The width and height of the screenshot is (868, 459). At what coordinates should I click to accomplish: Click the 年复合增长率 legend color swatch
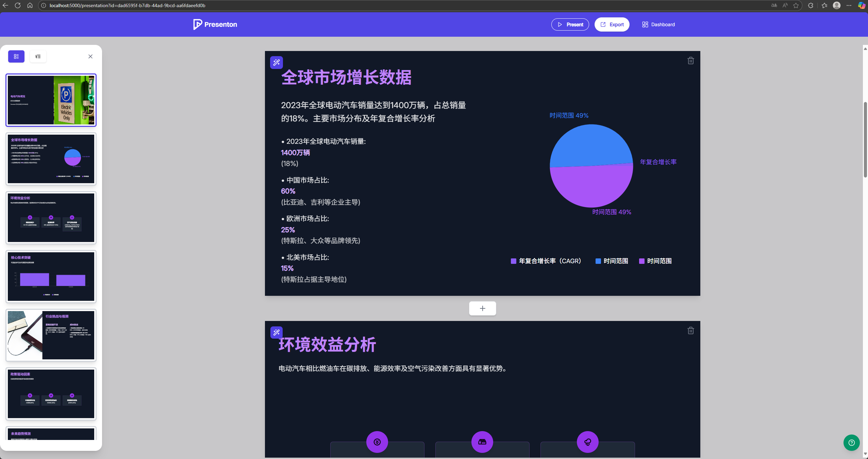513,261
